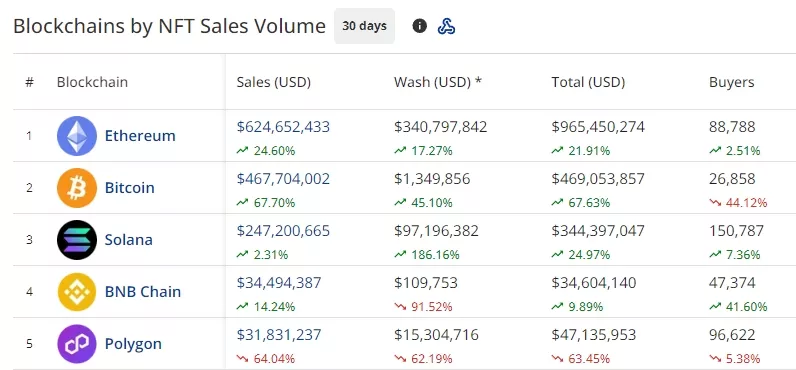Select Ethereum buyers count 88,788
This screenshot has width=796, height=370.
click(x=732, y=127)
